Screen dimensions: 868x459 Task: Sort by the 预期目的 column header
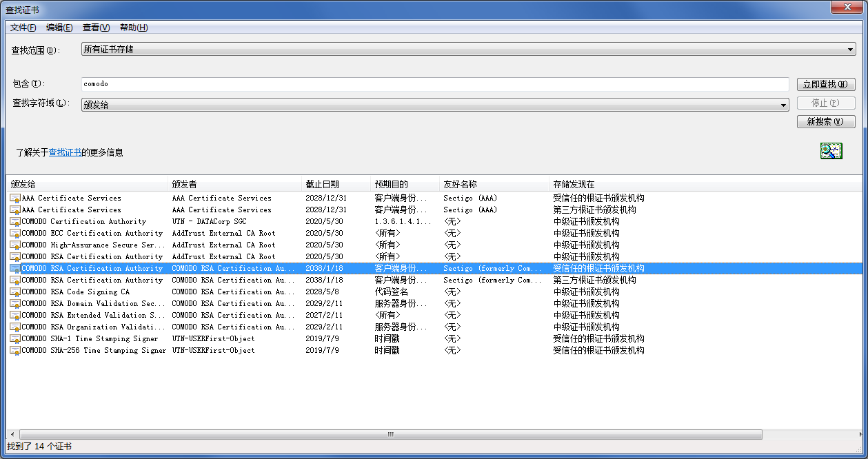click(405, 184)
